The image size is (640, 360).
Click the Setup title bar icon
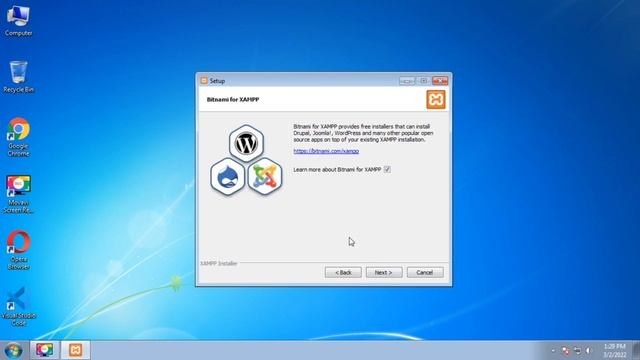pyautogui.click(x=204, y=81)
